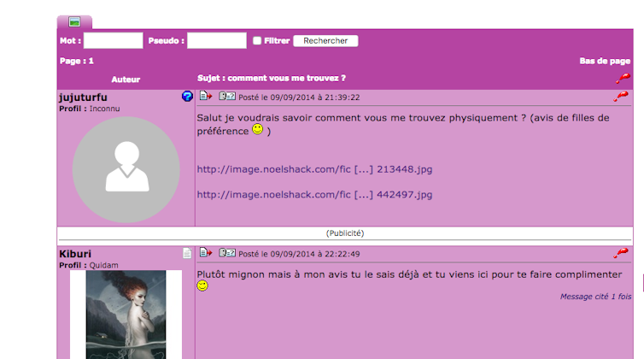Image resolution: width=644 pixels, height=359 pixels.
Task: Click the quote-reply icon on jujuturfu's post
Action: click(x=206, y=97)
